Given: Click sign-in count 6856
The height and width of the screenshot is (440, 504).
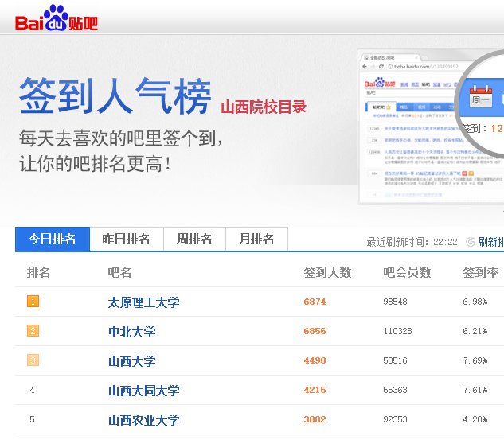Looking at the screenshot, I should (315, 331).
